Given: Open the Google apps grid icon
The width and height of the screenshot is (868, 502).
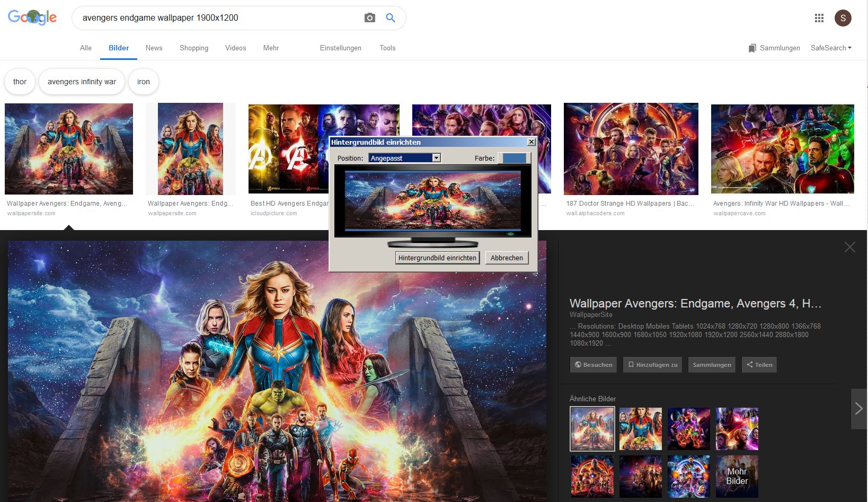Looking at the screenshot, I should pyautogui.click(x=819, y=18).
